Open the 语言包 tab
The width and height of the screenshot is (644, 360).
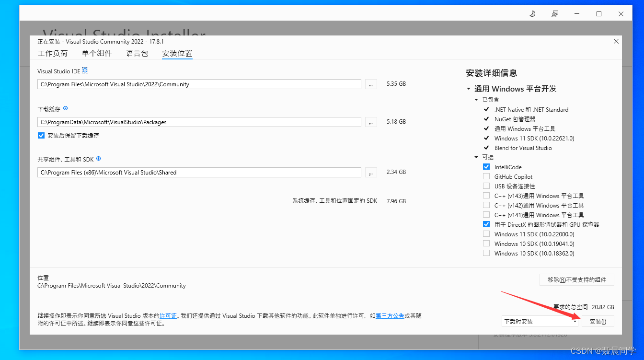[x=137, y=53]
